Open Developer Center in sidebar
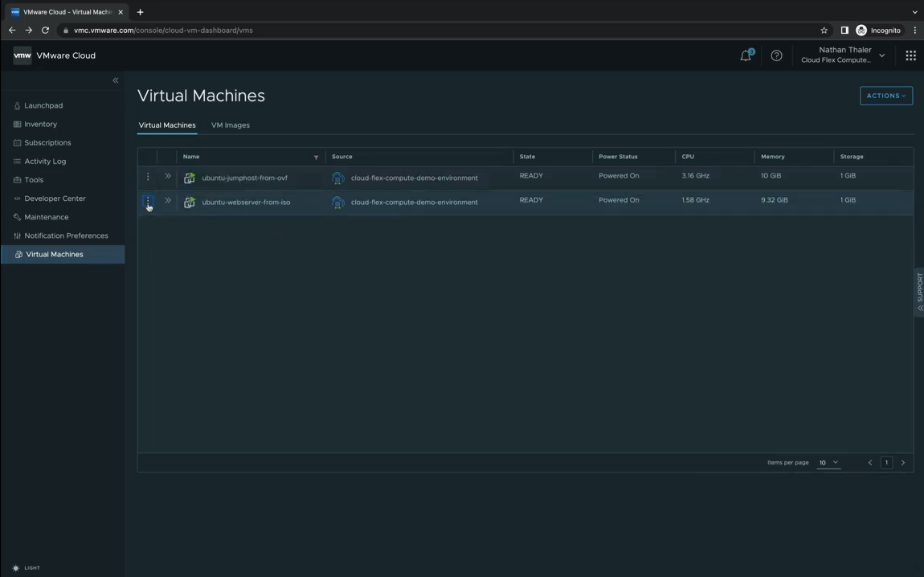The image size is (924, 577). 55,198
